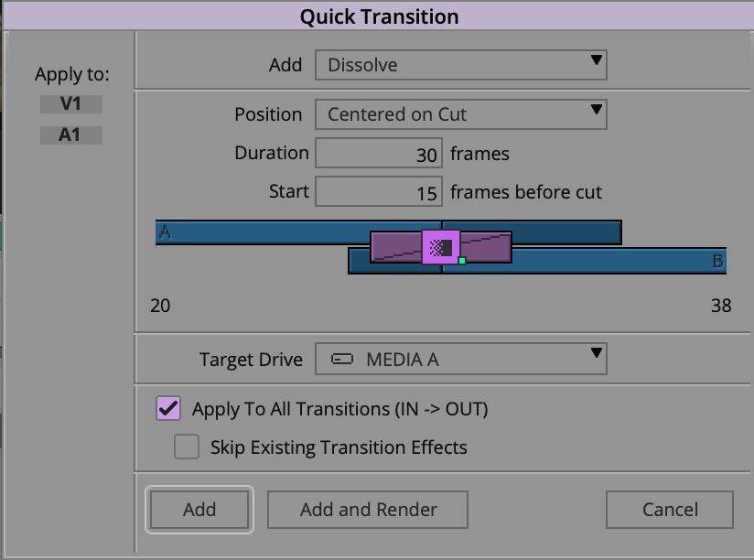
Task: Click the dissolve effect icon in the transition diagram
Action: coord(441,247)
